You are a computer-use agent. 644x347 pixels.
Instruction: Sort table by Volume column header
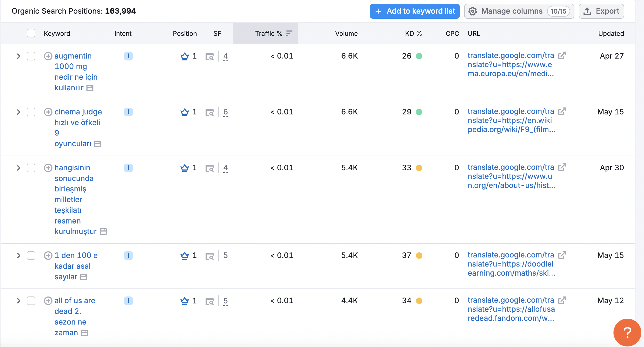(x=346, y=33)
